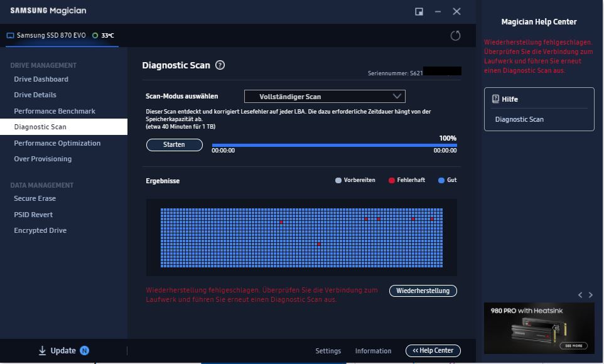Click the refresh icon in drive bar

(455, 36)
